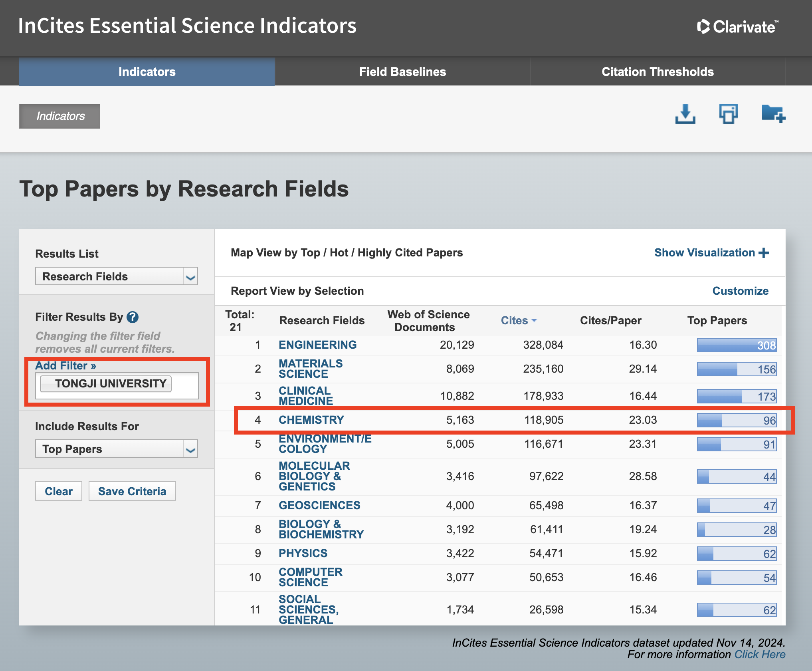
Task: Click the Clarivate logo
Action: click(x=737, y=27)
